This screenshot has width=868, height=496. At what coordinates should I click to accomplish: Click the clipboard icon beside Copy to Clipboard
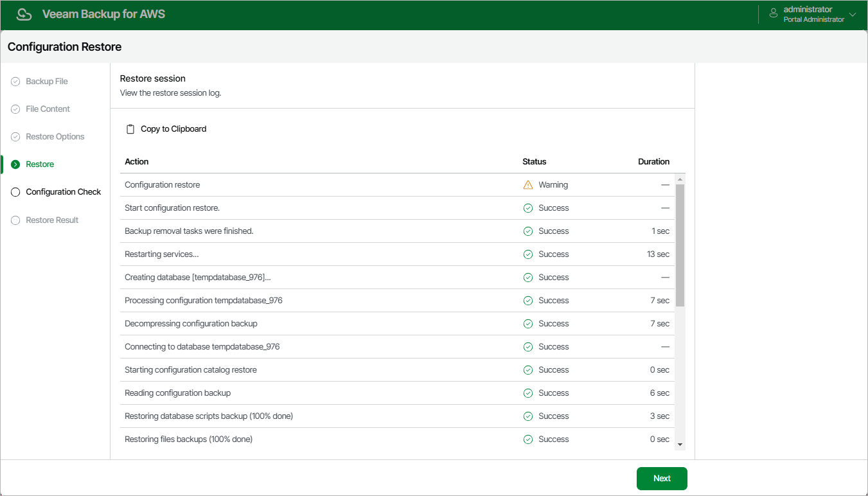click(130, 129)
